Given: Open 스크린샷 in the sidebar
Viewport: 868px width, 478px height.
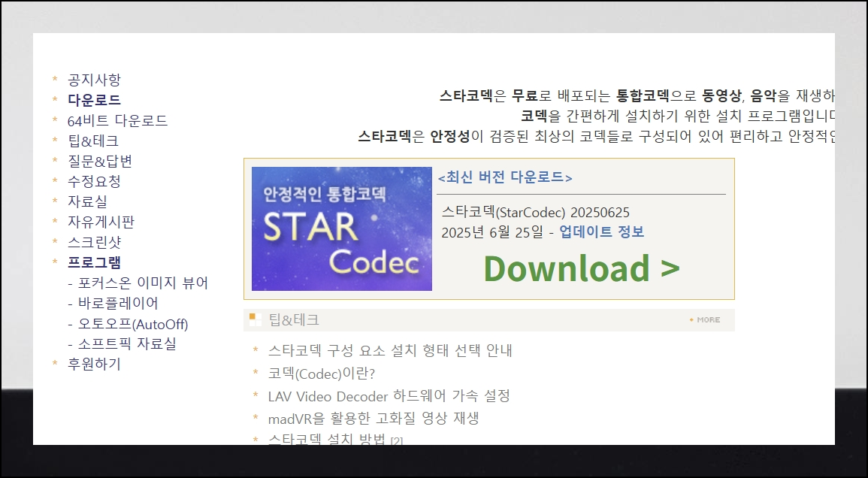Looking at the screenshot, I should (x=94, y=243).
